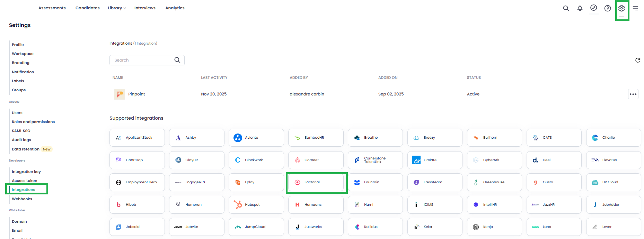Select the Deel integration card
Image resolution: width=644 pixels, height=239 pixels.
[554, 160]
